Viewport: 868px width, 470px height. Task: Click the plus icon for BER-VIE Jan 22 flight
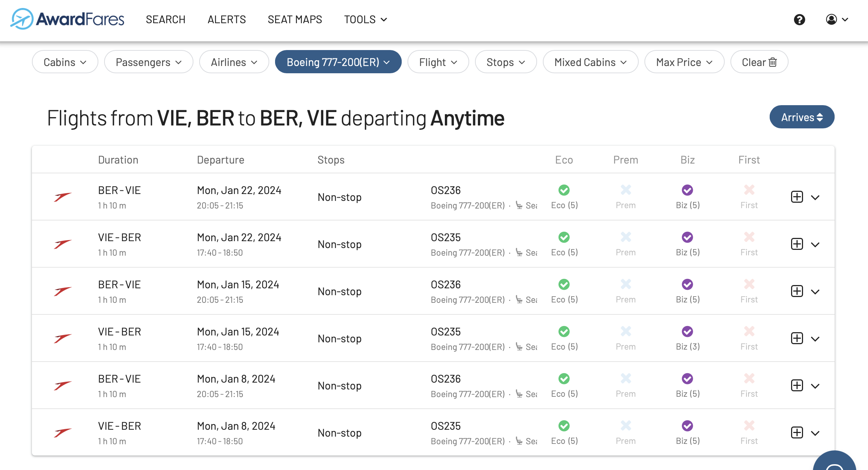click(x=797, y=197)
